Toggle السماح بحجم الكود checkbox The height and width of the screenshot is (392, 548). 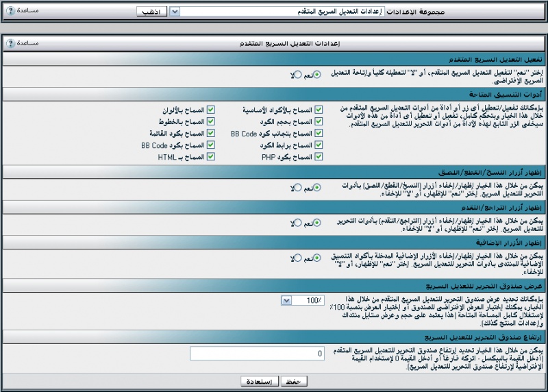pyautogui.click(x=319, y=121)
